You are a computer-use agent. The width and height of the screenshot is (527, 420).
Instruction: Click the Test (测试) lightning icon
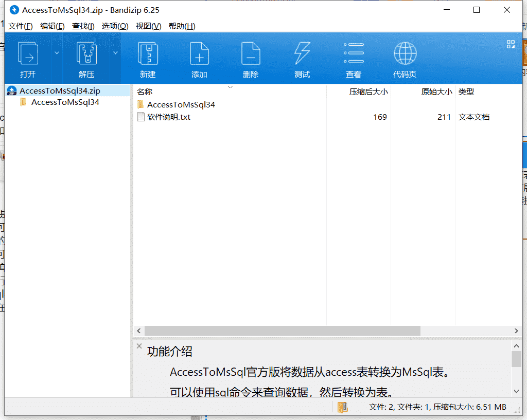[x=302, y=53]
